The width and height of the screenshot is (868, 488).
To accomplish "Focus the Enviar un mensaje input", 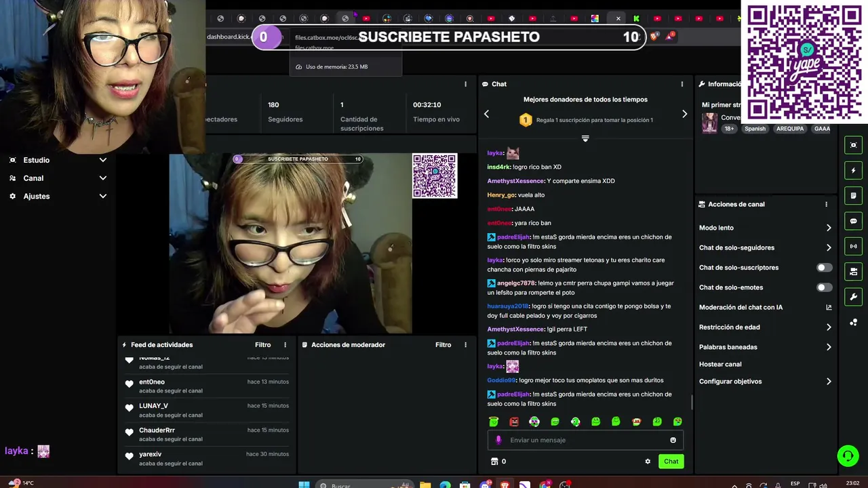I will coord(585,440).
